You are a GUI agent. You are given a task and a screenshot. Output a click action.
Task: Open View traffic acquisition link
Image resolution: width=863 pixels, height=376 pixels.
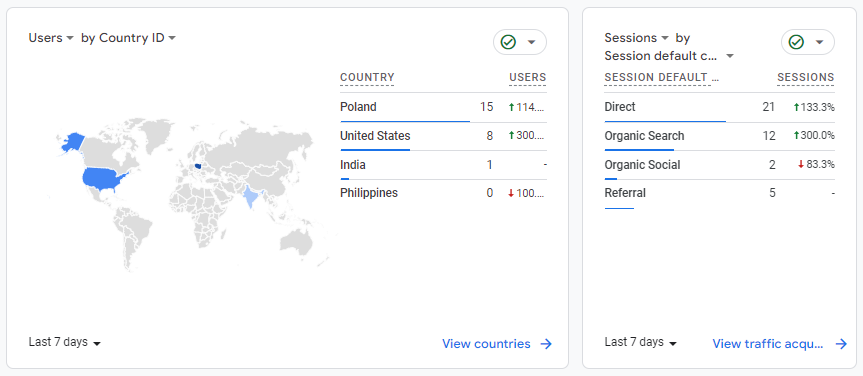(768, 344)
